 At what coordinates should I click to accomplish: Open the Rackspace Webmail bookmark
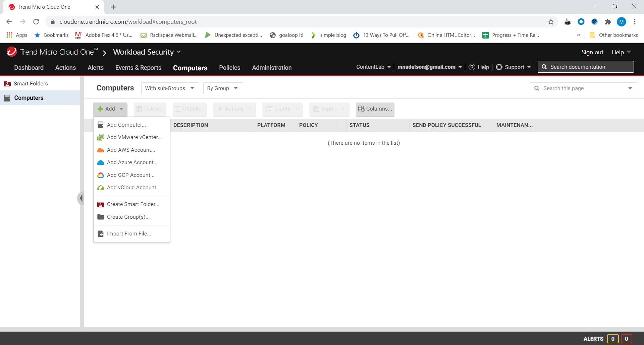point(169,35)
